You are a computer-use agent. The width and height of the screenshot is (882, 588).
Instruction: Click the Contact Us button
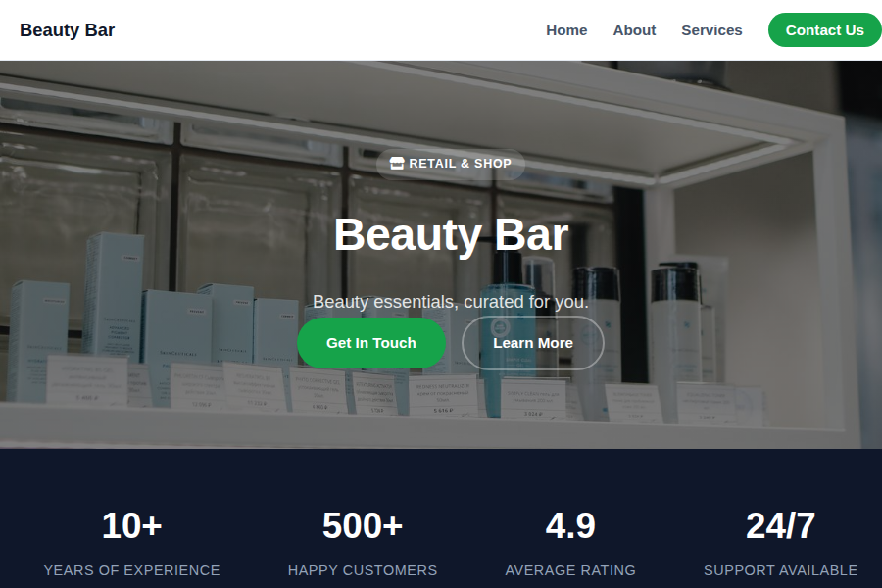824,30
